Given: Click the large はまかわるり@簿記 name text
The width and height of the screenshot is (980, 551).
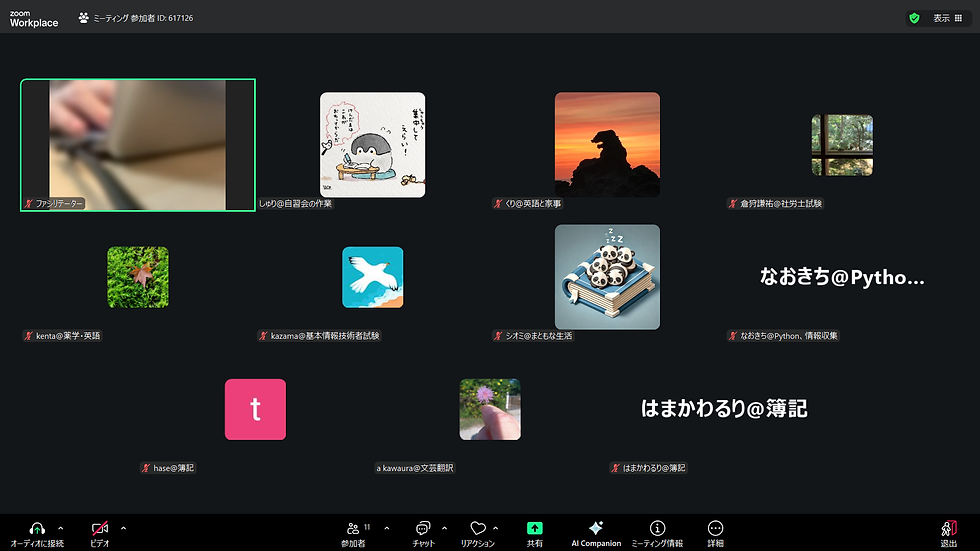Looking at the screenshot, I should point(724,409).
